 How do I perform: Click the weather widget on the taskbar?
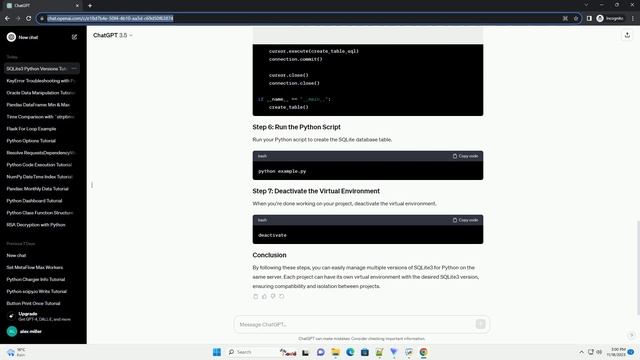click(x=16, y=352)
